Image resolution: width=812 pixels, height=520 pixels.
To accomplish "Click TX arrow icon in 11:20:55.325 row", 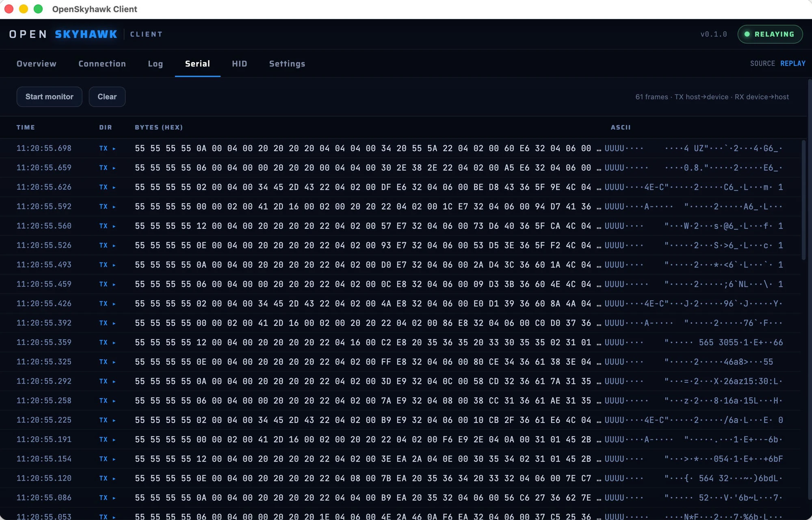I will tap(114, 362).
